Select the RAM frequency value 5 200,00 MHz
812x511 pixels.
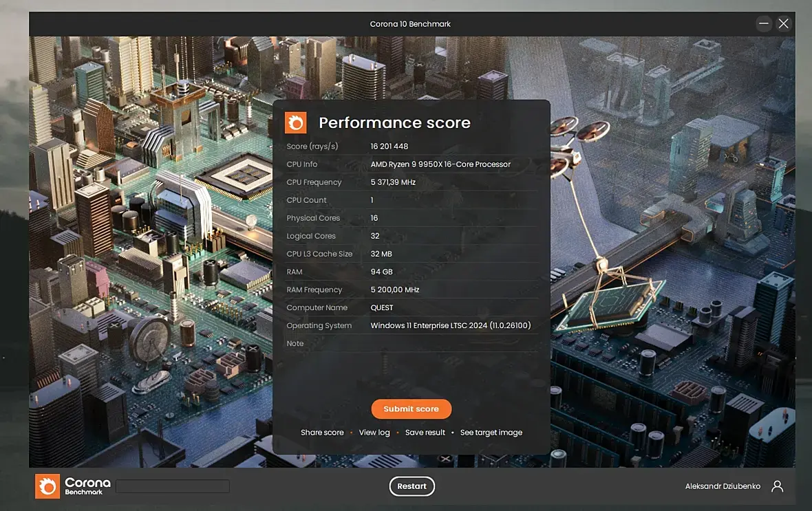coord(395,290)
